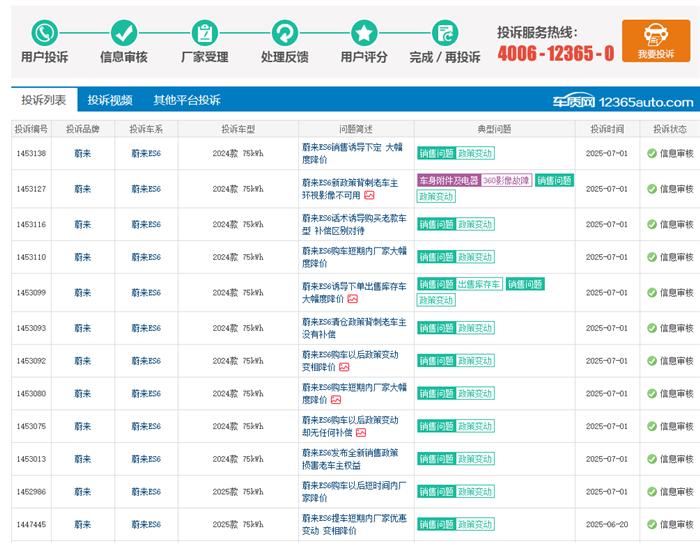This screenshot has height=543, width=700.
Task: Click the 蔚来 brand link in row 1453138
Action: (83, 153)
